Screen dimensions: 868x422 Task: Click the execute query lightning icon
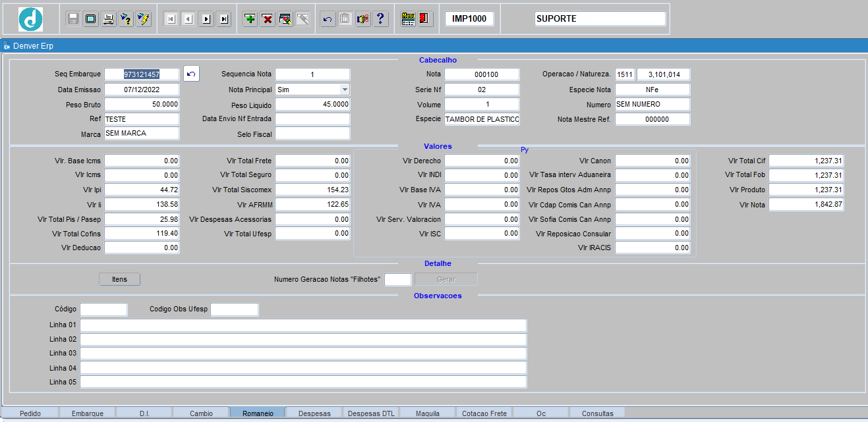pyautogui.click(x=144, y=19)
